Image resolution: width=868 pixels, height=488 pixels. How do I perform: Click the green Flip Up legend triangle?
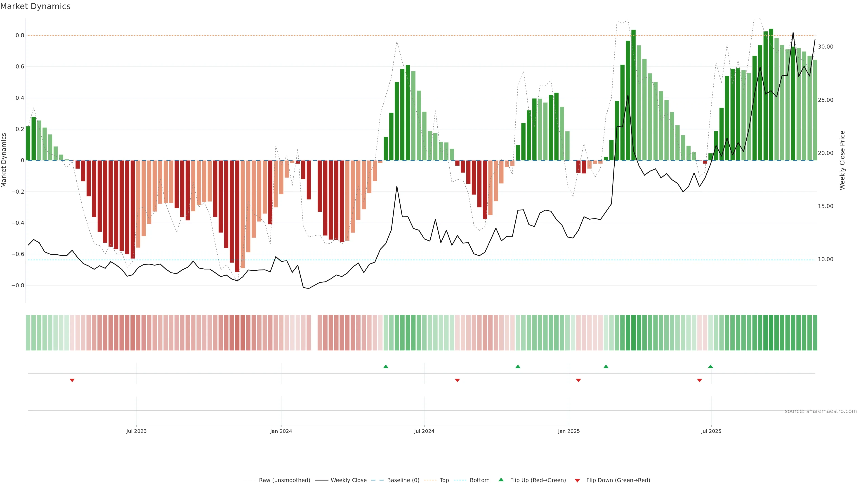501,480
